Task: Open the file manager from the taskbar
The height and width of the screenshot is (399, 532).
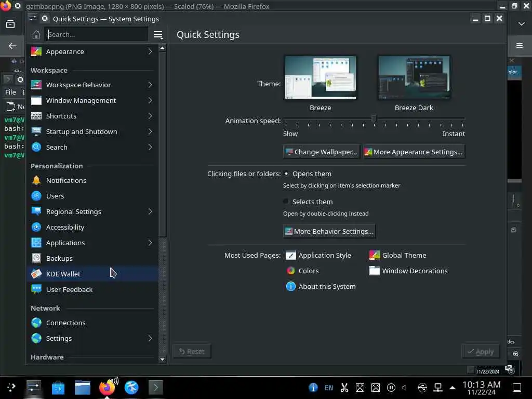Action: pos(83,388)
